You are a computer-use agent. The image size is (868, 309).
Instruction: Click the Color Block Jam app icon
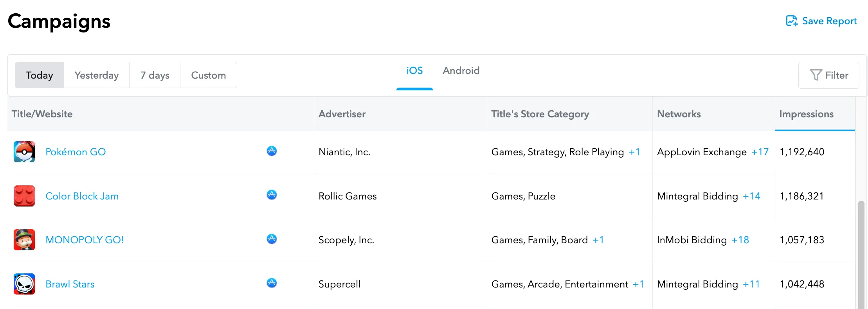pos(24,196)
